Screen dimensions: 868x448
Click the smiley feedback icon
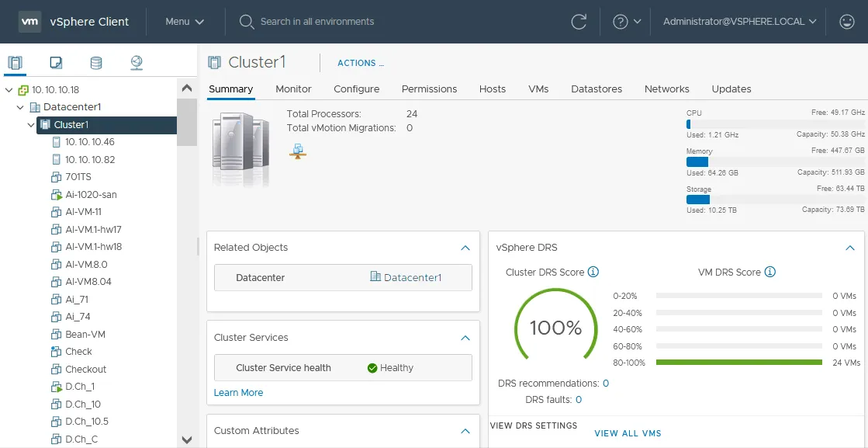(x=847, y=22)
